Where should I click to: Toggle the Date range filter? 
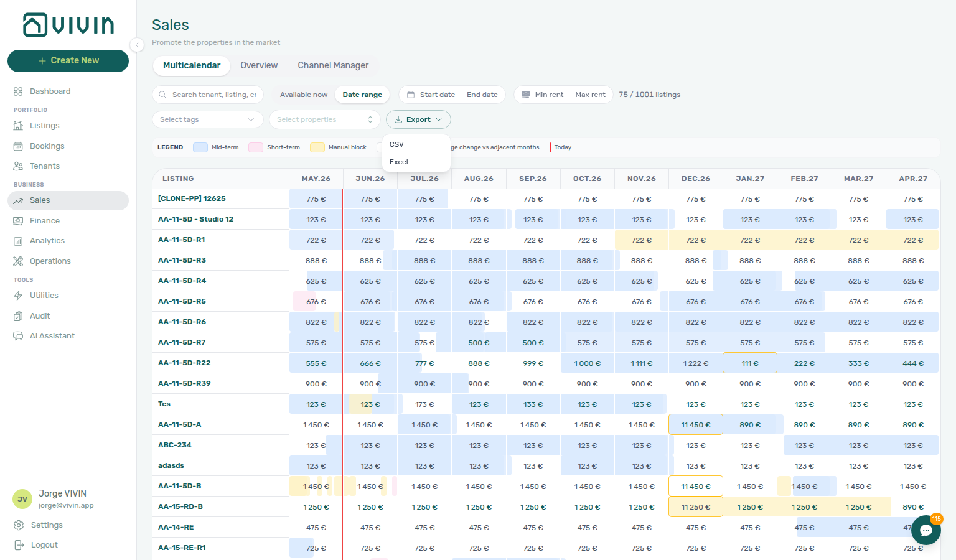click(362, 95)
